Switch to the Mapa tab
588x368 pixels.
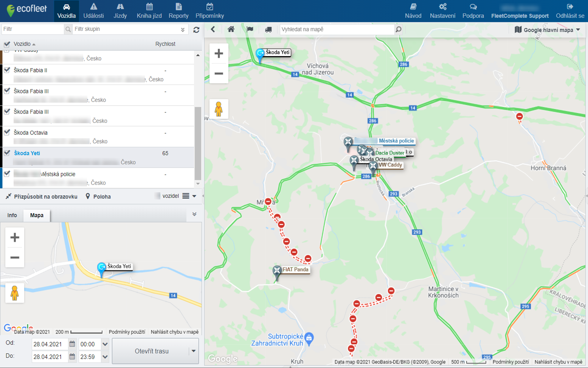(x=37, y=215)
